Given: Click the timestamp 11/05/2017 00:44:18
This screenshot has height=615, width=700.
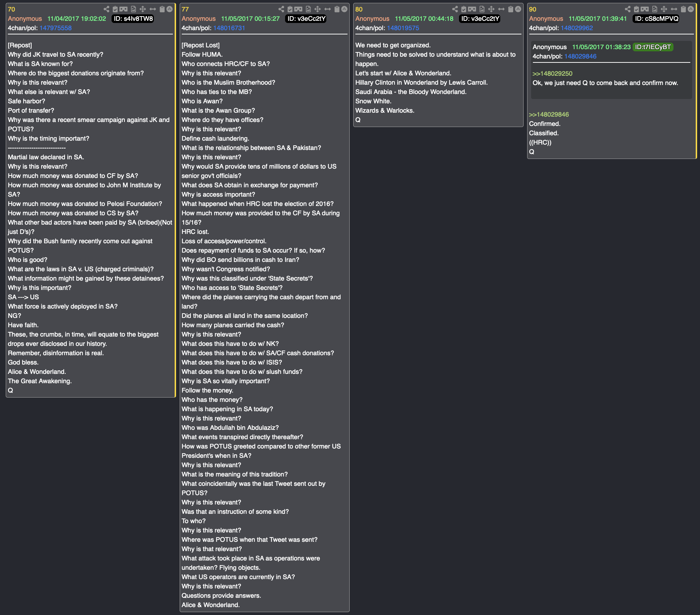Looking at the screenshot, I should [x=424, y=19].
